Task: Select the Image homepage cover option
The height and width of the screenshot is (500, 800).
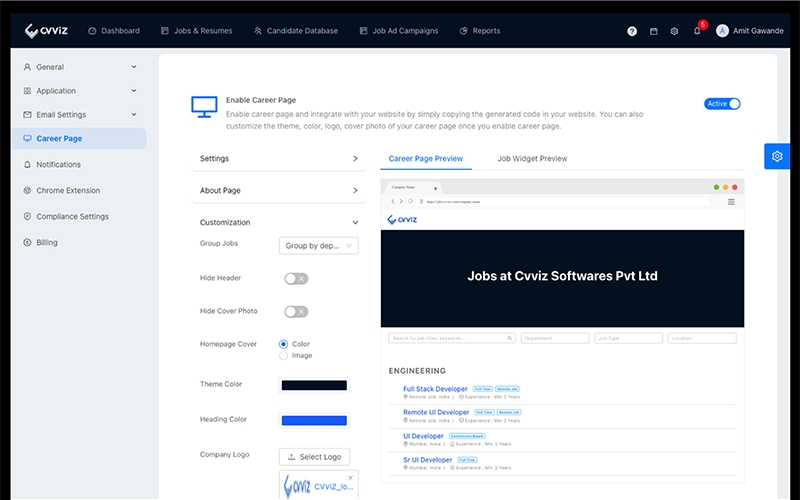Action: 284,355
